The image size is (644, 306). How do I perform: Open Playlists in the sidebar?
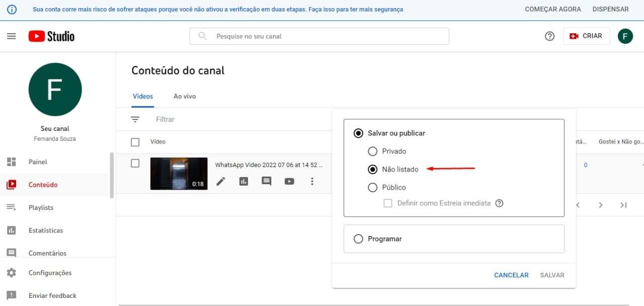[41, 207]
